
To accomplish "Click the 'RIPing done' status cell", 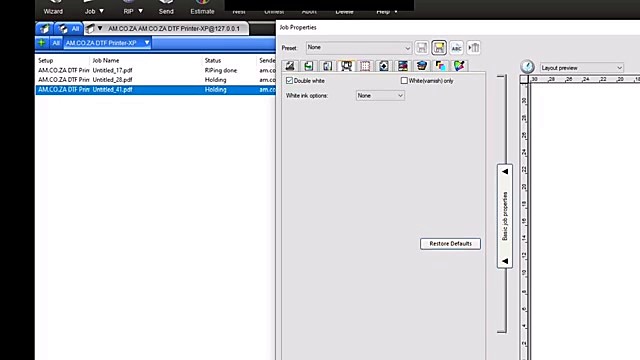I will tap(220, 70).
